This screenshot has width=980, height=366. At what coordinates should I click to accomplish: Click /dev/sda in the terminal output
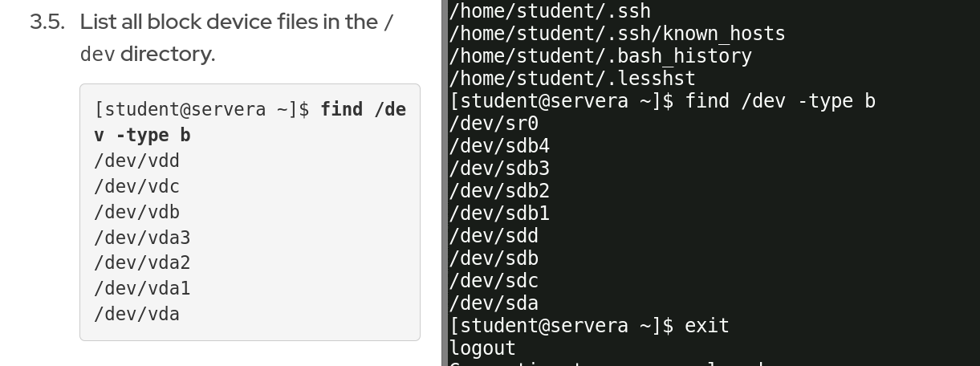pos(494,303)
